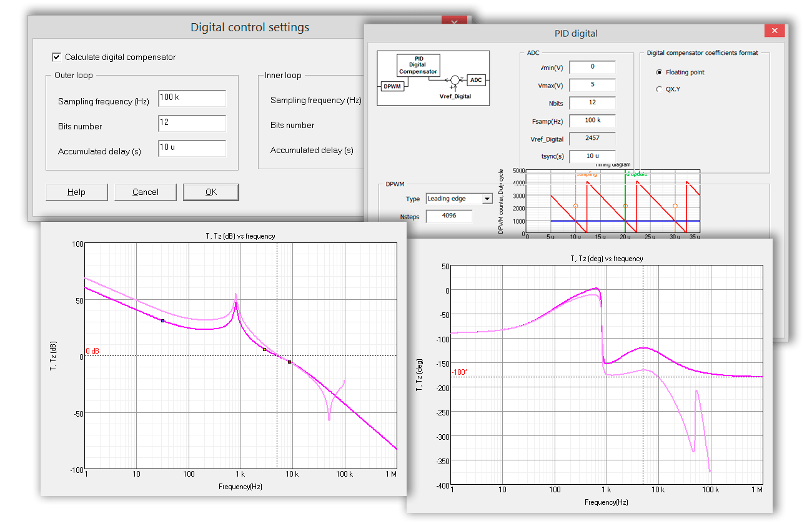Click the ADC Nbits input field

(592, 103)
